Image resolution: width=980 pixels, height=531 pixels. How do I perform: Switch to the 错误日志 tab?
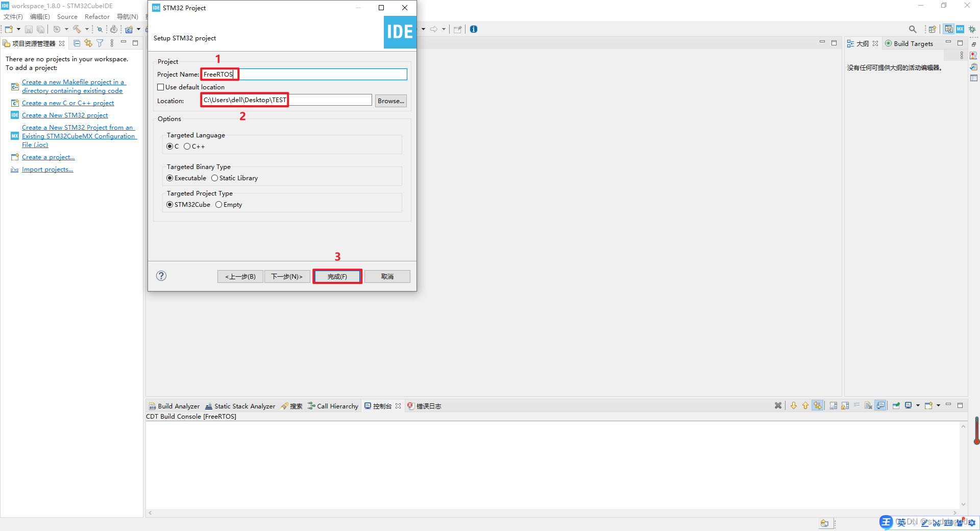click(x=424, y=406)
